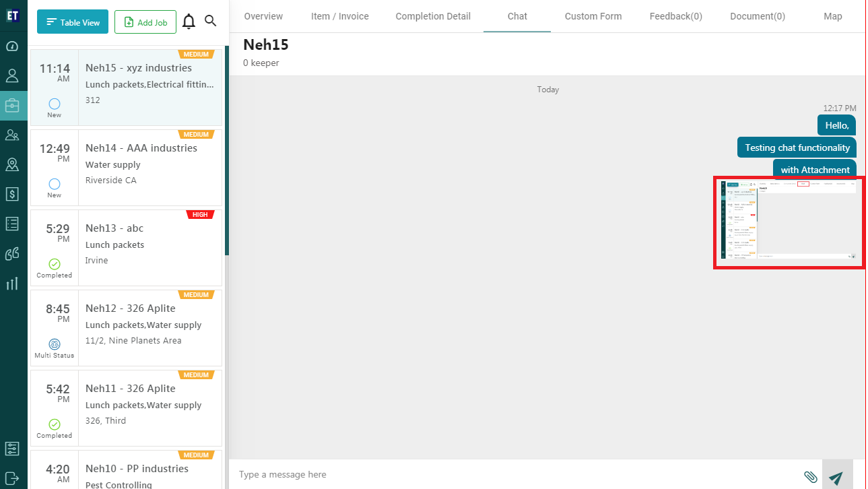868x489 pixels.
Task: Open the single-user profile icon in sidebar
Action: coord(12,75)
